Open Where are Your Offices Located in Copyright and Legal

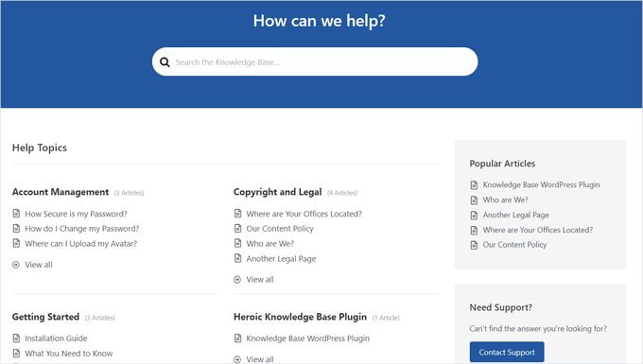point(304,214)
